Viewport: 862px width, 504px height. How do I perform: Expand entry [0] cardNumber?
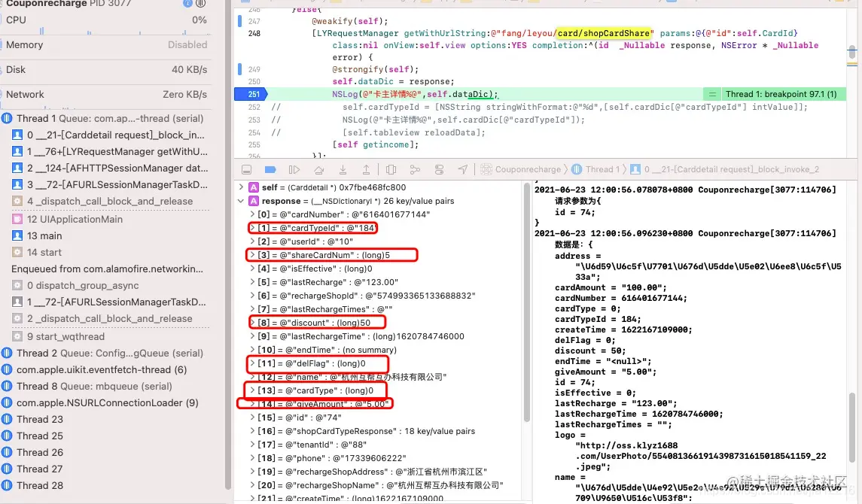coord(252,214)
